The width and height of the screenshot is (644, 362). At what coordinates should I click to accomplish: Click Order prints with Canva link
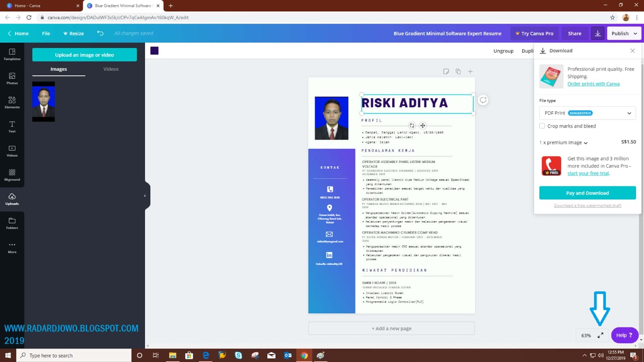pos(593,84)
